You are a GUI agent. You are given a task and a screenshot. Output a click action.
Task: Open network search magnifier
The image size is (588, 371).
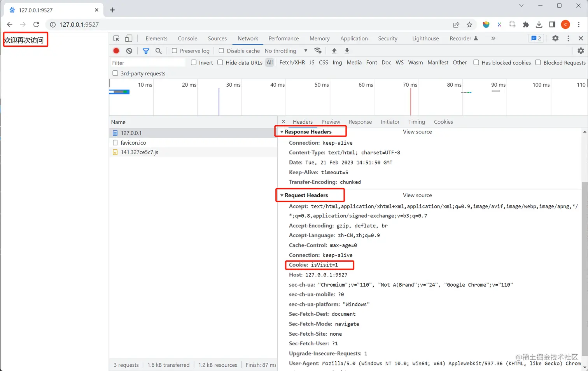pyautogui.click(x=158, y=51)
